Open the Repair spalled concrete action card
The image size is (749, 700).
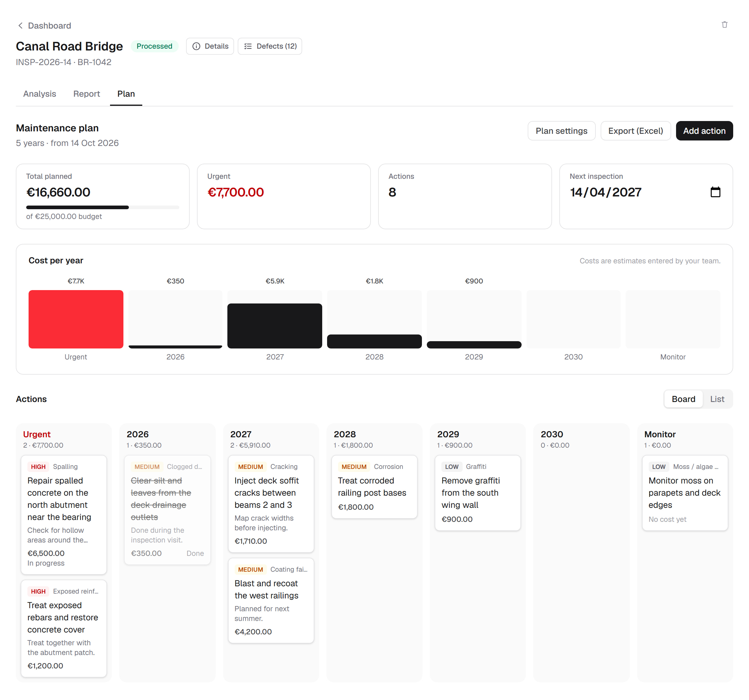tap(64, 515)
